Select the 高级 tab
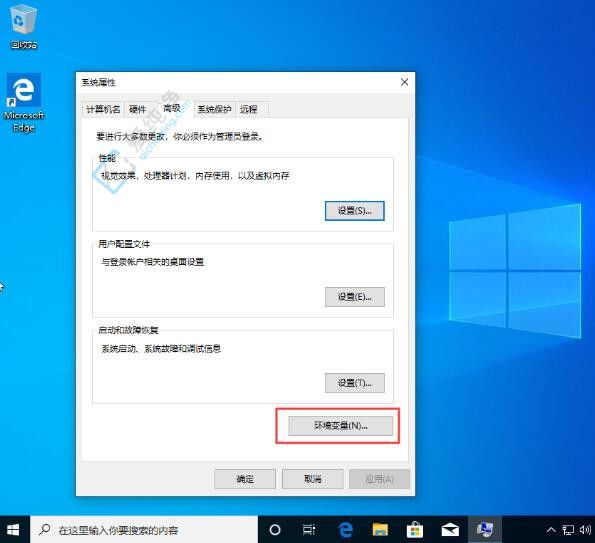The width and height of the screenshot is (595, 543). pyautogui.click(x=172, y=109)
